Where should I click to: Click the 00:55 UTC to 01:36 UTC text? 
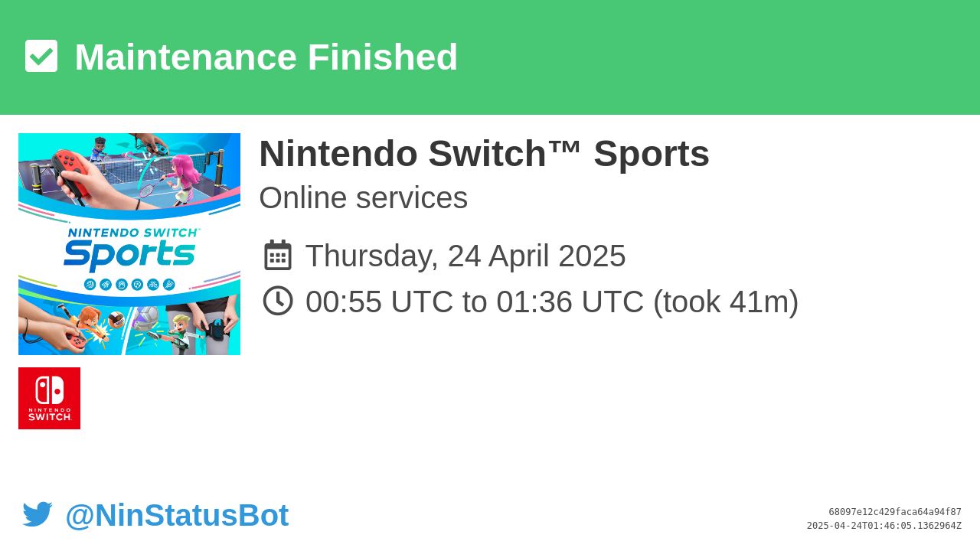475,302
